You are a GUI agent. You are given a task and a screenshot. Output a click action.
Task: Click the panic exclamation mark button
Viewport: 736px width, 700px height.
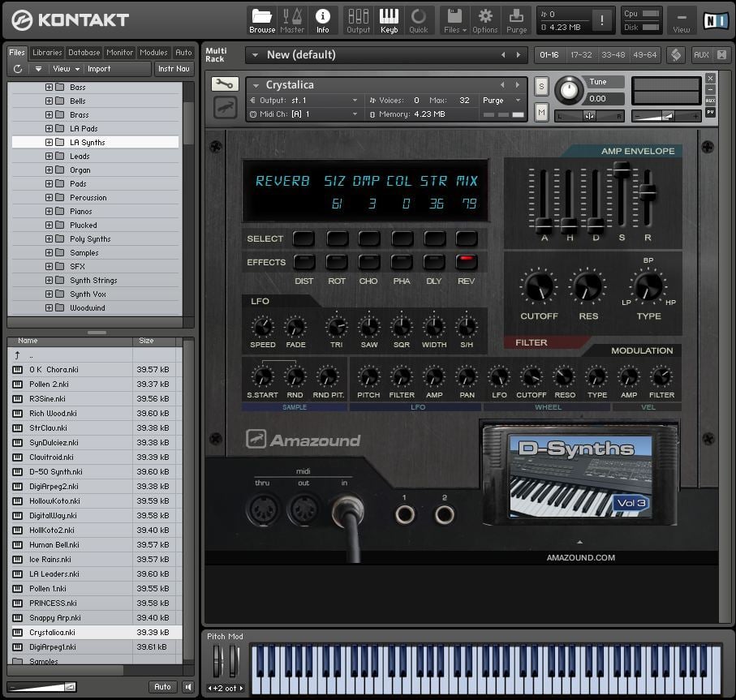[602, 20]
